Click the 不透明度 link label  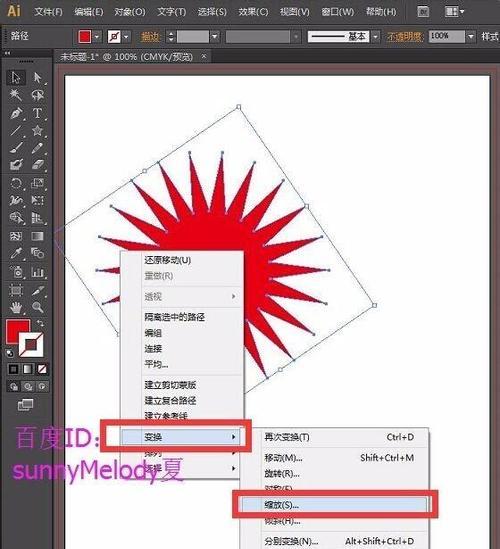click(405, 36)
